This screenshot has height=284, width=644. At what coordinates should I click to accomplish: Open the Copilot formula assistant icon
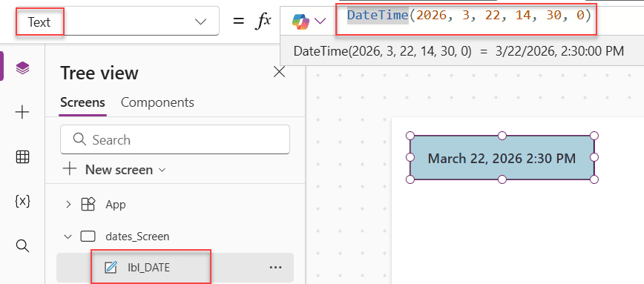(x=300, y=21)
